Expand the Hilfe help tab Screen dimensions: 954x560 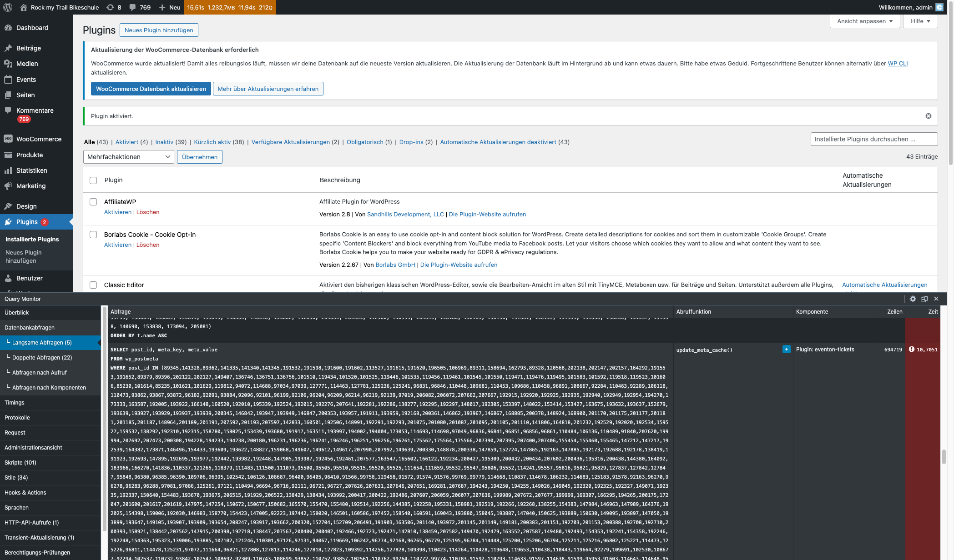tap(920, 21)
